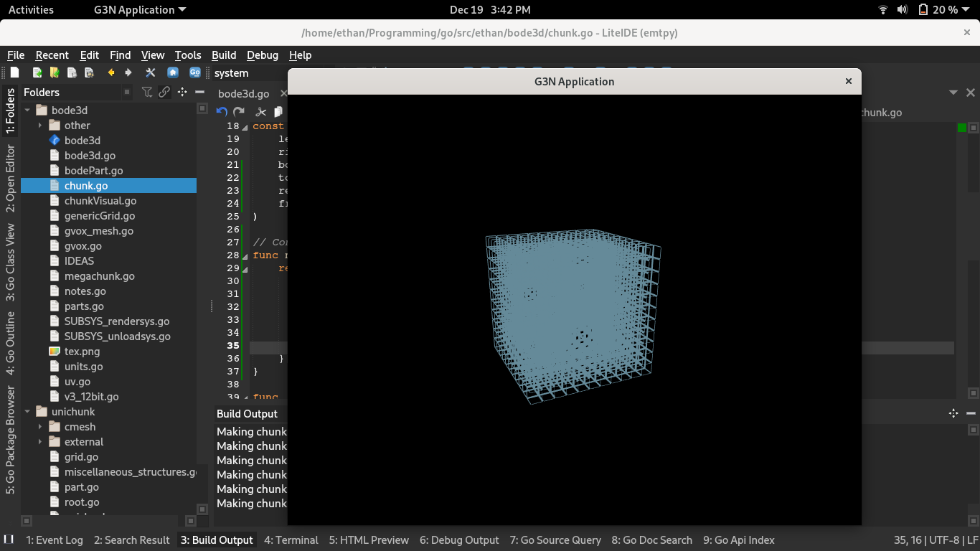
Task: Open the Build menu
Action: (223, 55)
